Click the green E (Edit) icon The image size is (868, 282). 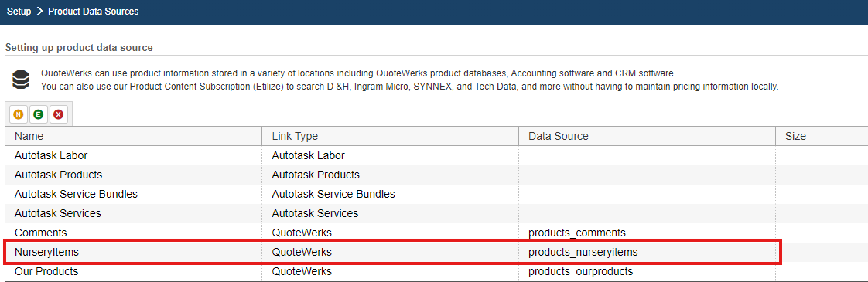pos(38,114)
